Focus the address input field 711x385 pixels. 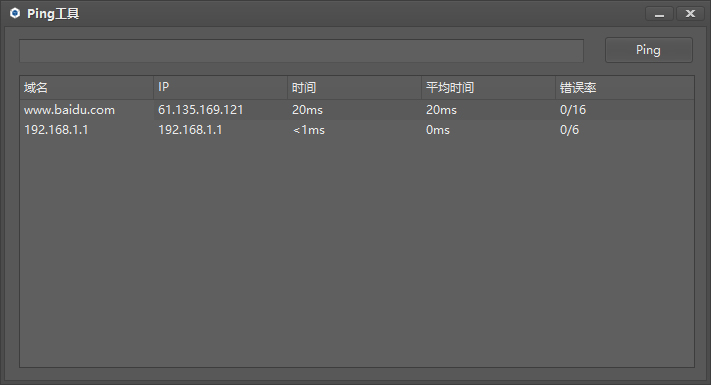coord(301,51)
